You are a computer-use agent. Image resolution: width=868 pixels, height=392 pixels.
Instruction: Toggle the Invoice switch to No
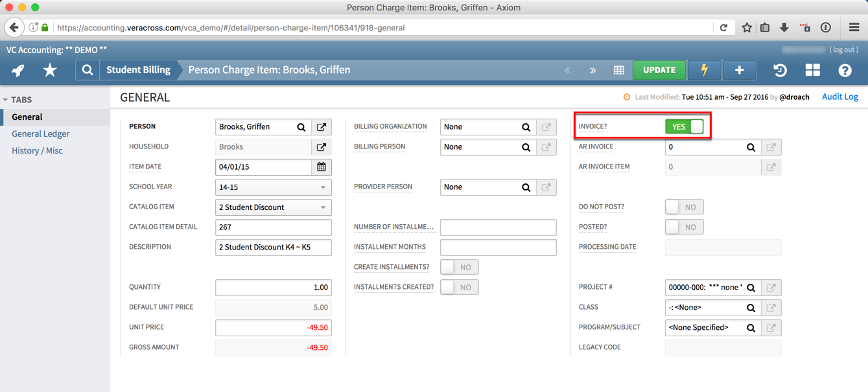(x=685, y=126)
